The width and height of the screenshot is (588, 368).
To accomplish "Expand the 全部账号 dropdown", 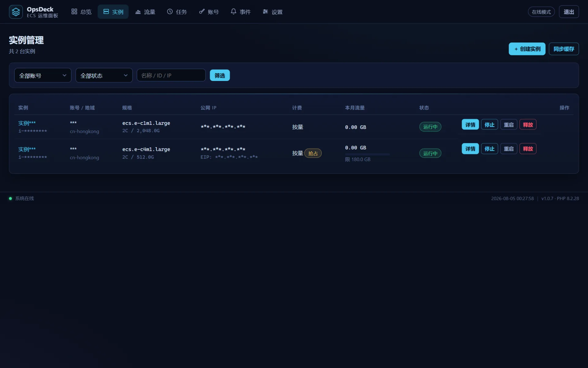I will click(x=43, y=75).
